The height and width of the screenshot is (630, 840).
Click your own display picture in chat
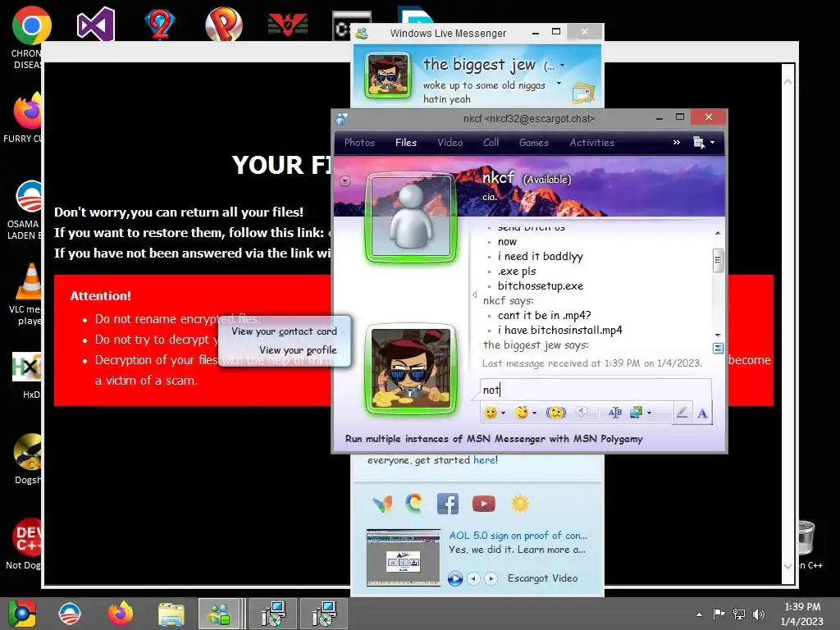[411, 368]
